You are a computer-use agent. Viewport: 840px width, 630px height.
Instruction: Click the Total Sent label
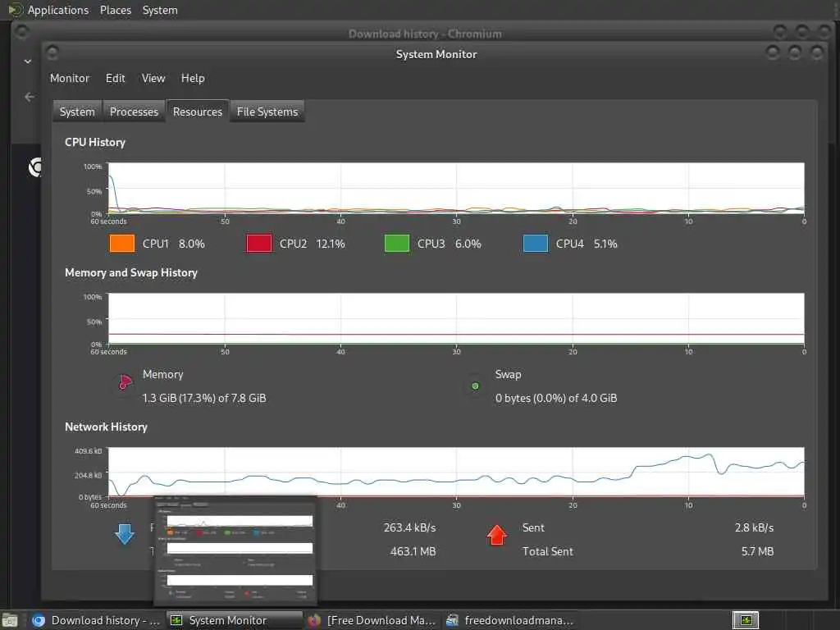(x=547, y=551)
